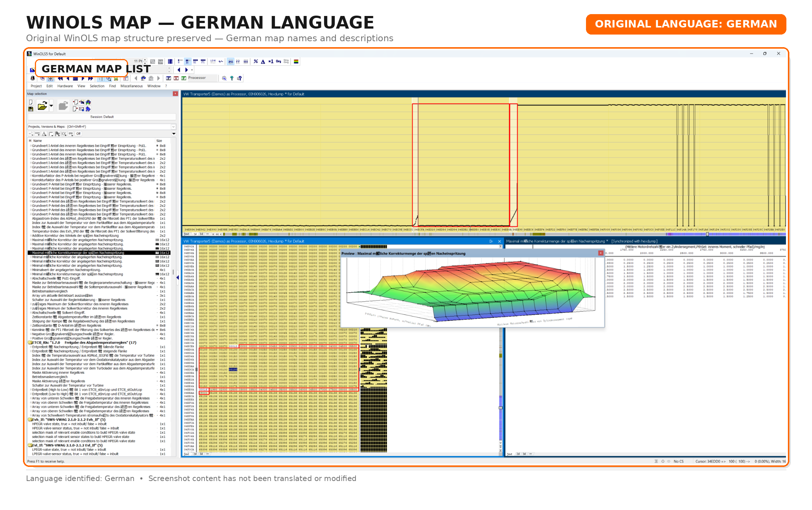Click the blue grid map icon
This screenshot has height=510, width=812.
(x=75, y=78)
